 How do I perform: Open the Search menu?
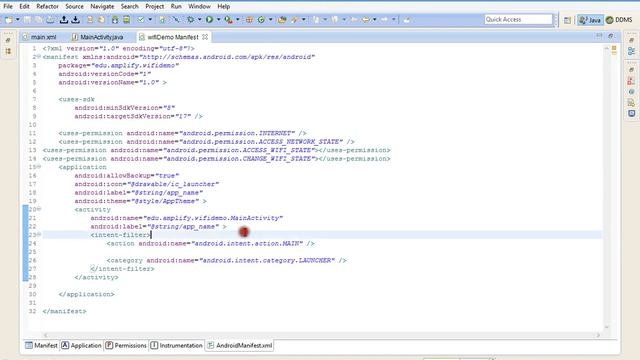(x=129, y=7)
